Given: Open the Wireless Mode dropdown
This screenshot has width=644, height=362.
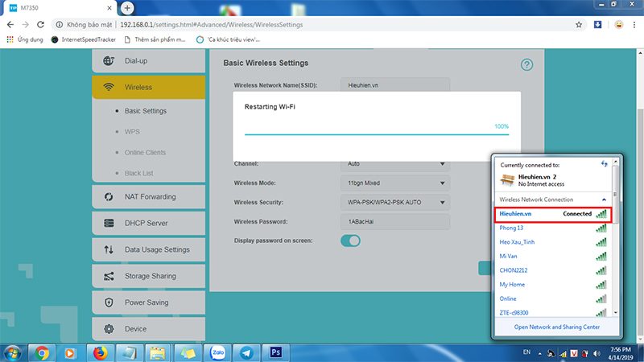Looking at the screenshot, I should tap(394, 183).
